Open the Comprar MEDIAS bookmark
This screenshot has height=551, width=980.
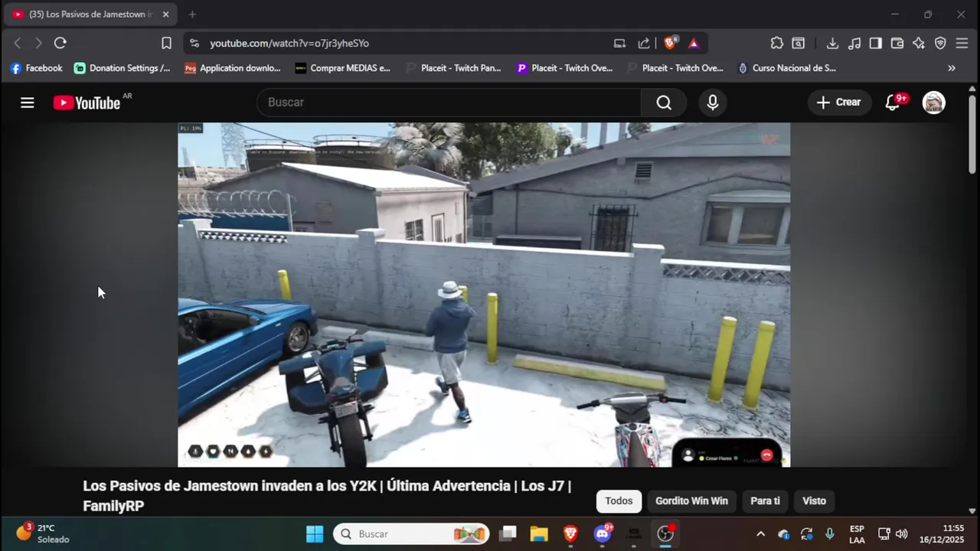click(x=343, y=68)
